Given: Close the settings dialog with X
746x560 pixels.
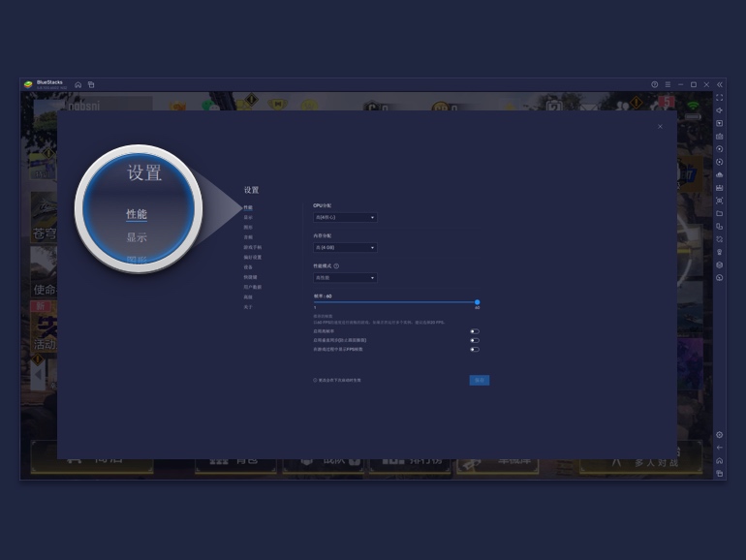Looking at the screenshot, I should click(x=660, y=126).
